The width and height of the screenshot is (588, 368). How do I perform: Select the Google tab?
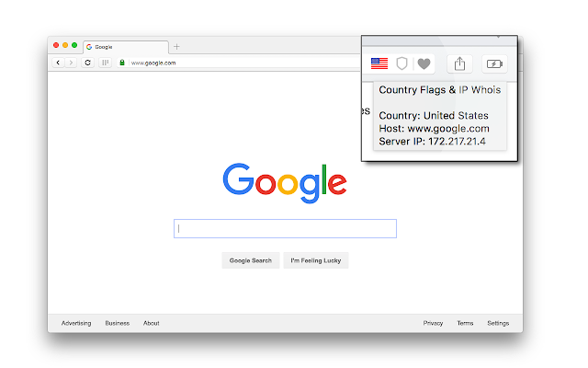[126, 47]
